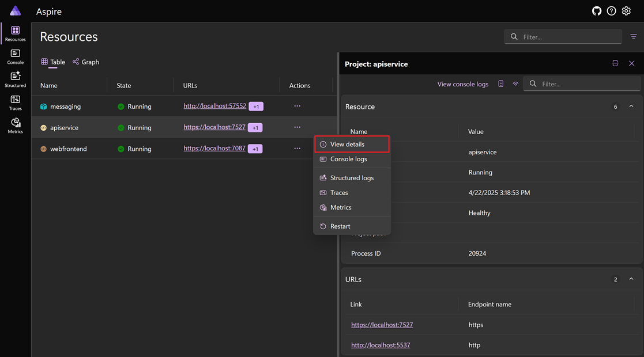Toggle show values eye icon
This screenshot has width=644, height=357.
tap(515, 83)
